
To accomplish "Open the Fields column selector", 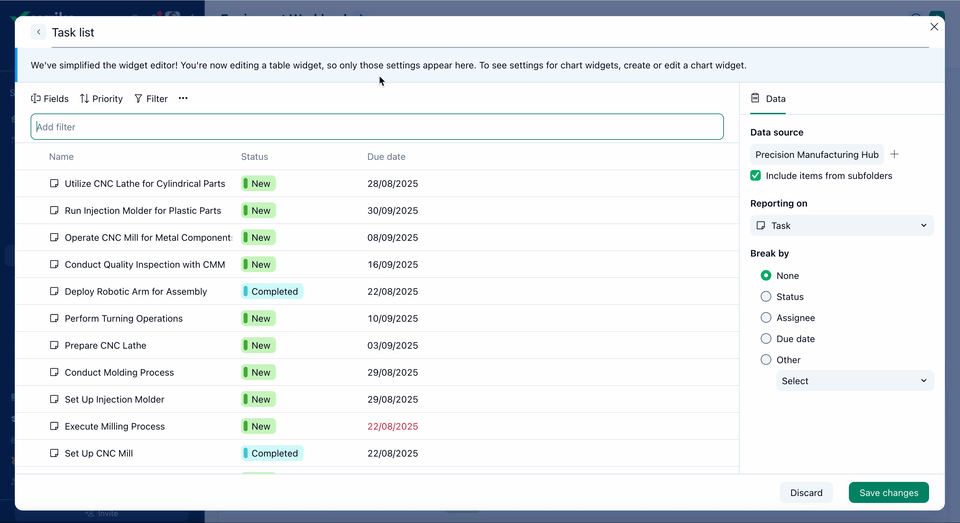I will coord(50,99).
